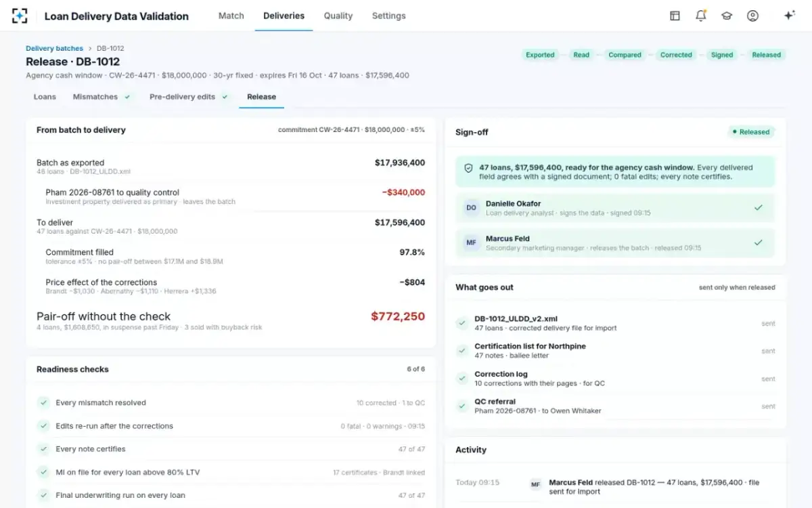Switch to the Pre-delivery edits tab
The width and height of the screenshot is (812, 508).
(183, 97)
